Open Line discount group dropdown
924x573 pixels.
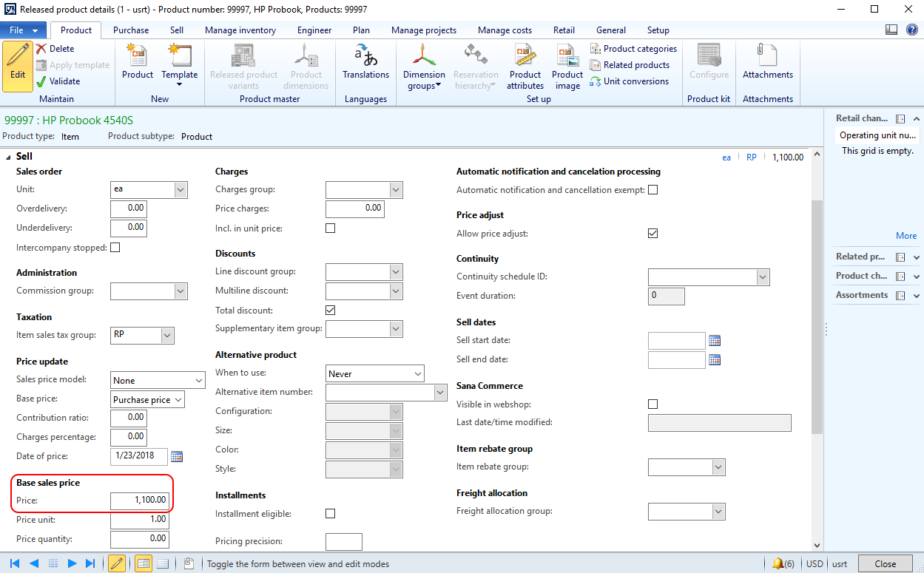pyautogui.click(x=396, y=272)
